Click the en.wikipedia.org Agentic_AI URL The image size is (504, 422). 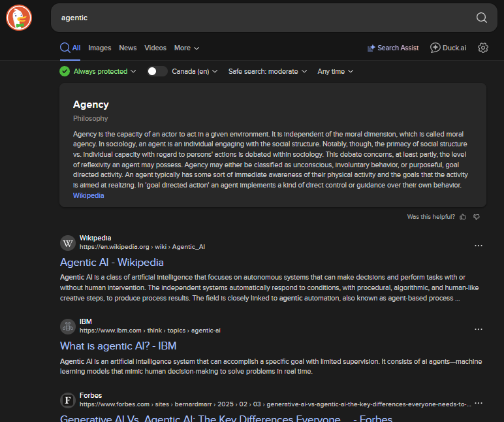(142, 247)
